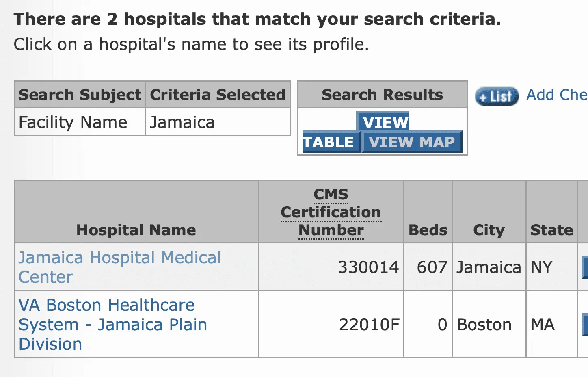
Task: Click the NY state cell
Action: (542, 267)
